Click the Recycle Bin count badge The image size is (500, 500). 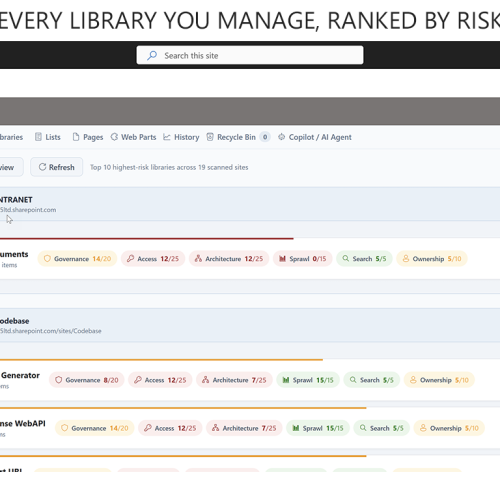pos(265,137)
